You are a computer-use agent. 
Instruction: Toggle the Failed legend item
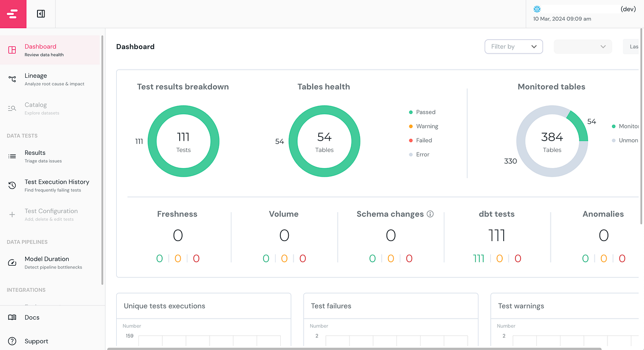click(421, 140)
